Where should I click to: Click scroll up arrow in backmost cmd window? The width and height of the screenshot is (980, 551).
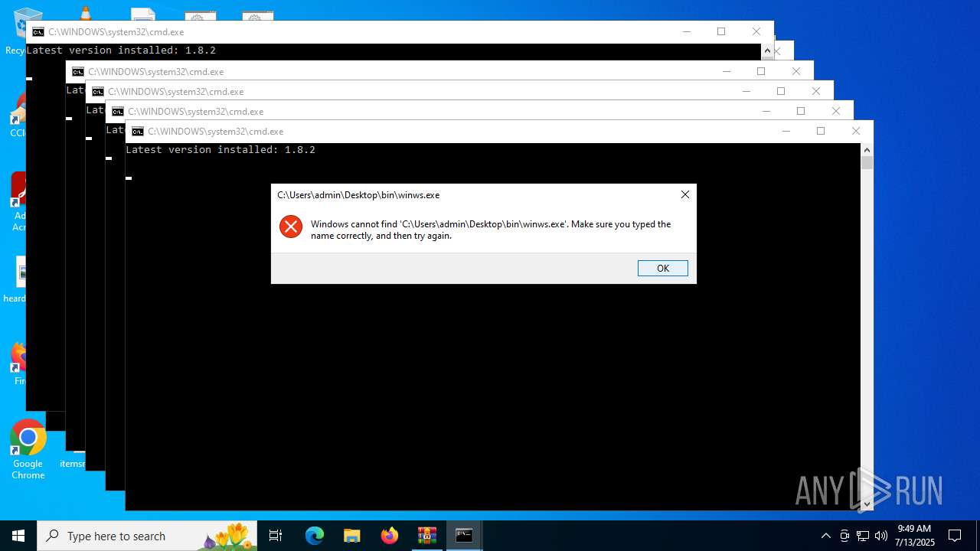[767, 51]
